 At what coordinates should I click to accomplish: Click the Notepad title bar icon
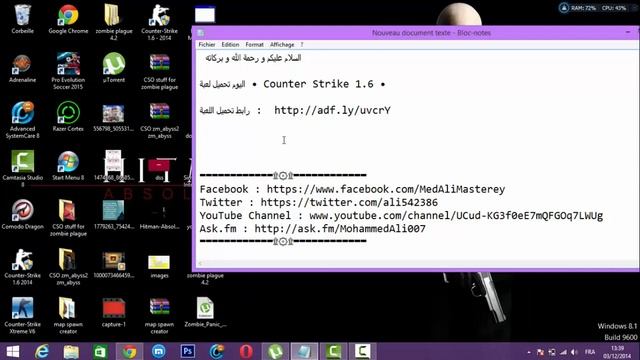(x=200, y=33)
